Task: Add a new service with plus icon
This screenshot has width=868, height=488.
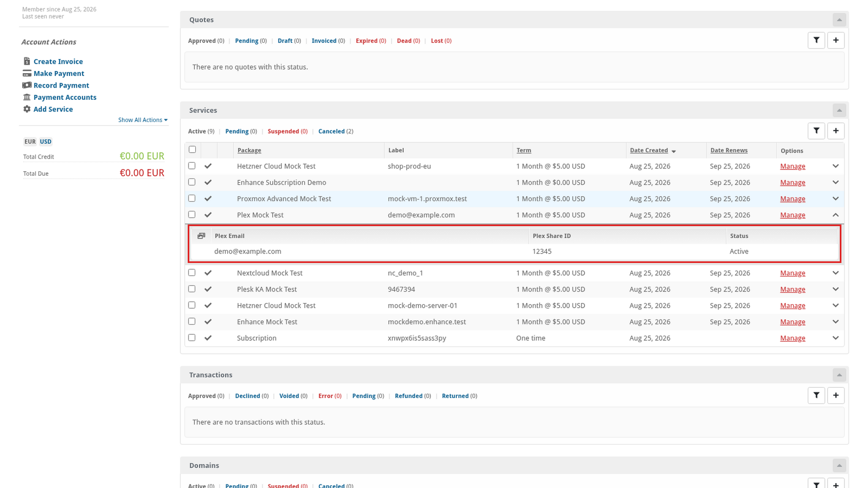Action: pos(835,131)
